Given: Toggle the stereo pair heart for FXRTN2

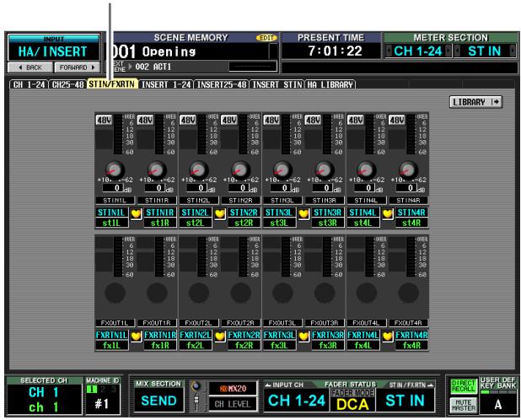Looking at the screenshot, I should click(220, 337).
